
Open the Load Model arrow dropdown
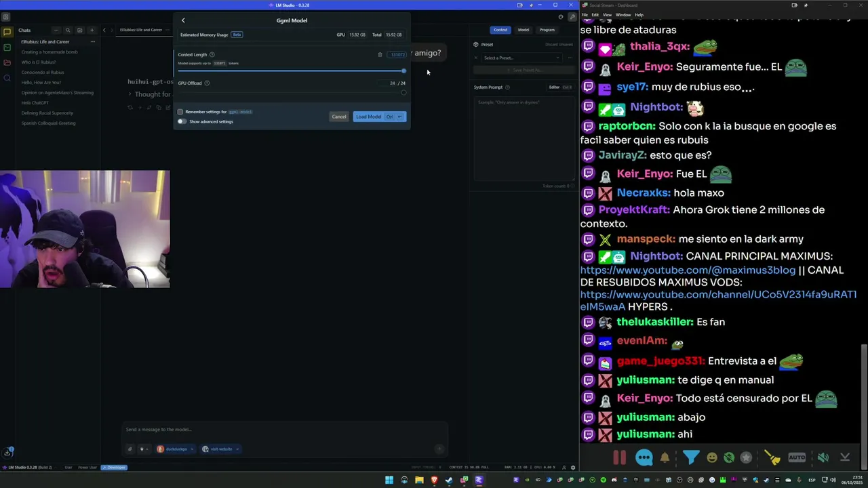tap(399, 117)
